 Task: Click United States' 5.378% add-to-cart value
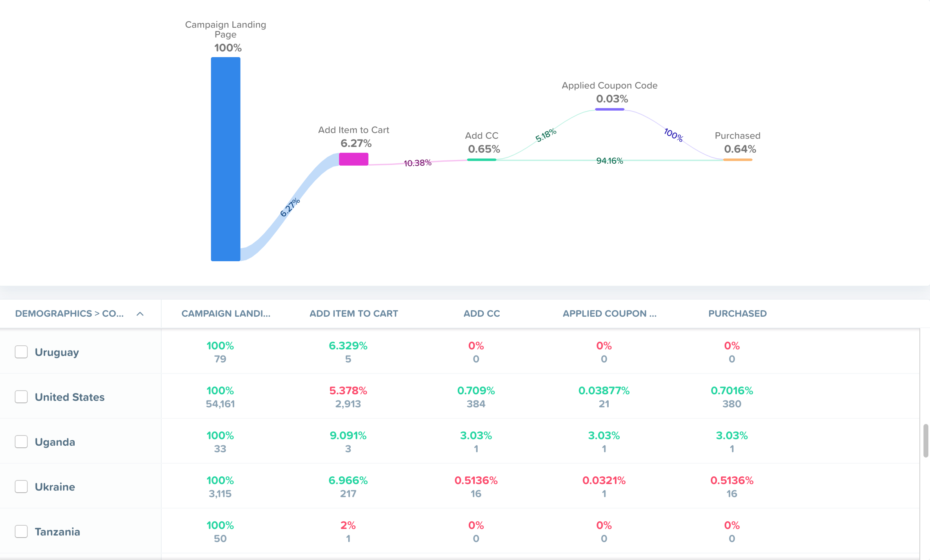(x=348, y=391)
